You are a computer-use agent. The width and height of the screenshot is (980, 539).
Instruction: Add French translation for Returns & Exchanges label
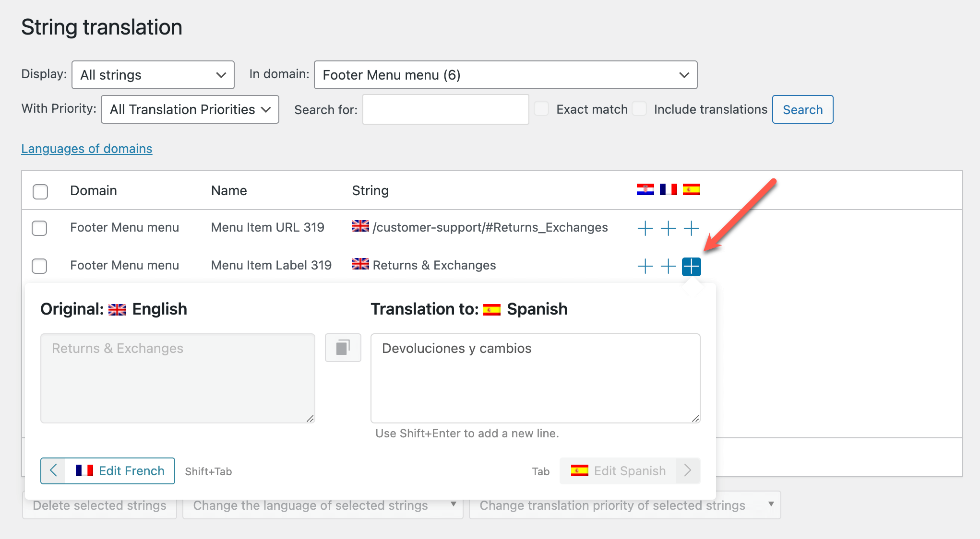[668, 266]
